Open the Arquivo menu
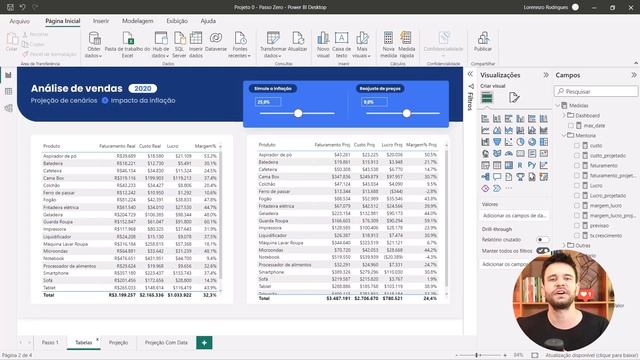The height and width of the screenshot is (360, 640). (x=20, y=21)
